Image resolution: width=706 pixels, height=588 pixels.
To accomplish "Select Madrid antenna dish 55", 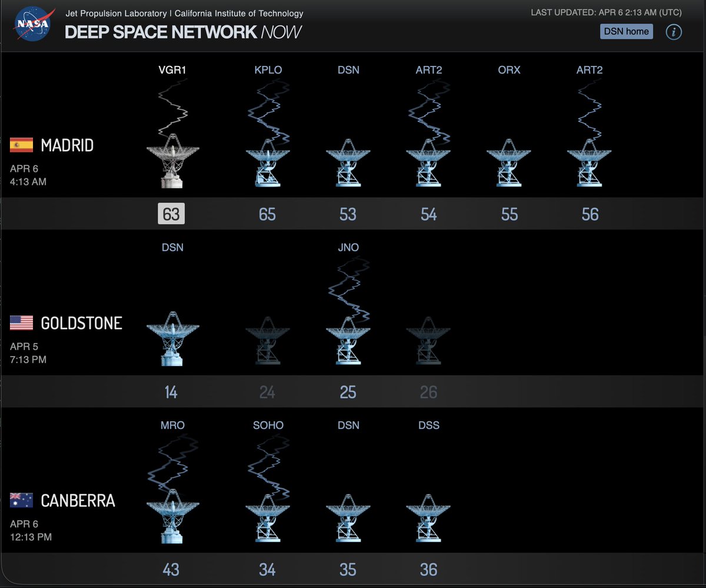I will tap(509, 162).
